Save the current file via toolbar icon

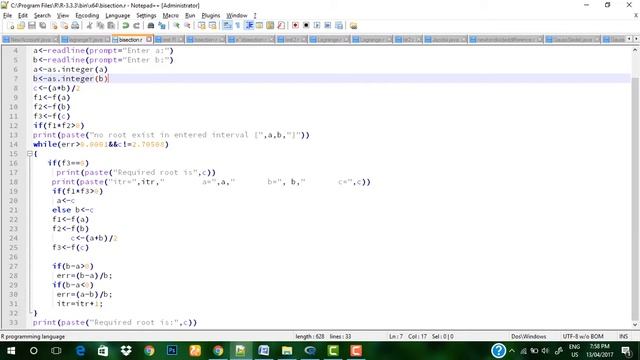(32, 26)
